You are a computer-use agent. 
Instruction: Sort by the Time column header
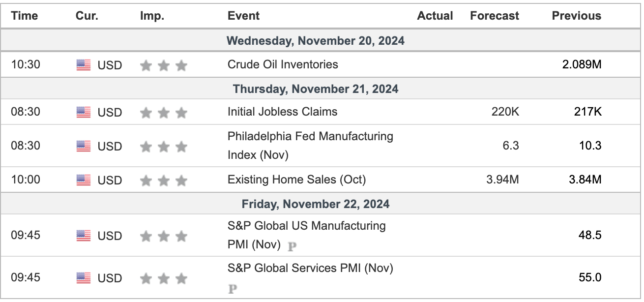coord(25,16)
